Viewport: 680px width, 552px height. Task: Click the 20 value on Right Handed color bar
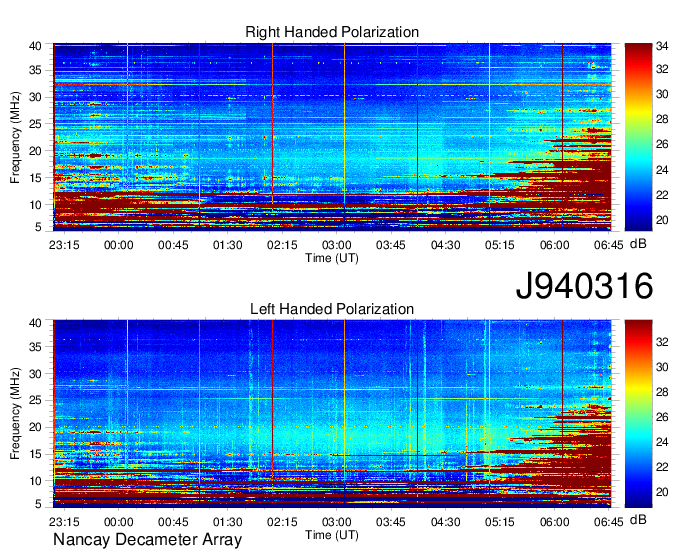[662, 220]
